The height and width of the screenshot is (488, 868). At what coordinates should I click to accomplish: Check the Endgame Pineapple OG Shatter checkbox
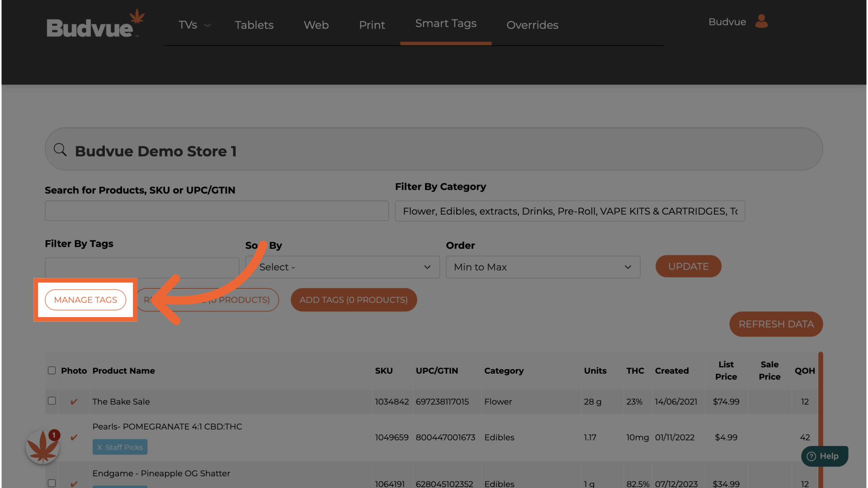coord(52,483)
